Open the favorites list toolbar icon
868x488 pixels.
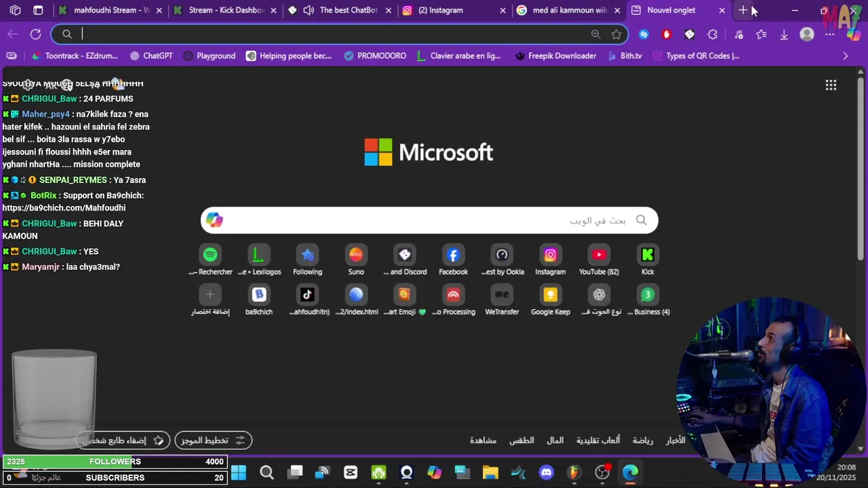(x=761, y=34)
